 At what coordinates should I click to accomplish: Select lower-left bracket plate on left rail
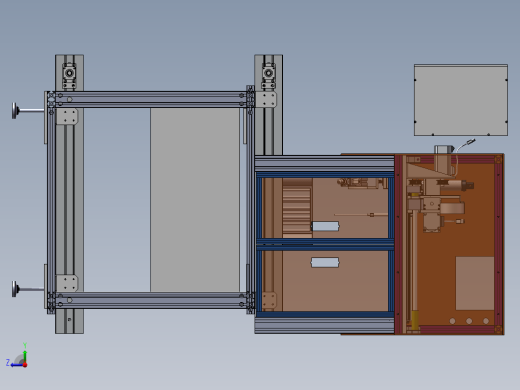point(67,283)
